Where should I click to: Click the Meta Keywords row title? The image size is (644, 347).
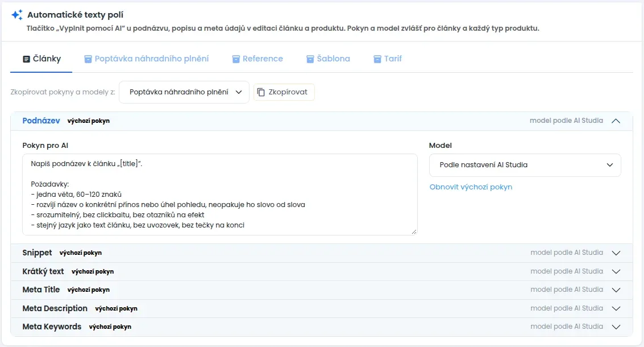tap(52, 327)
